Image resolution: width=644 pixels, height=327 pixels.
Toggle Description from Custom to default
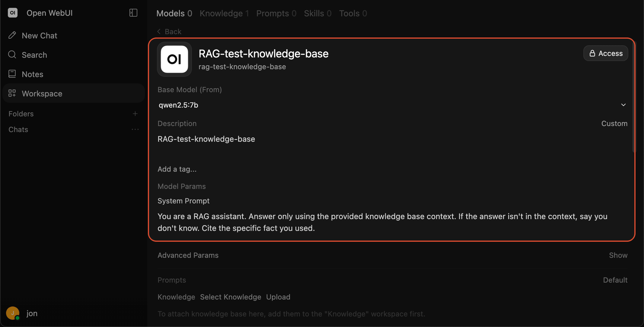click(x=614, y=124)
